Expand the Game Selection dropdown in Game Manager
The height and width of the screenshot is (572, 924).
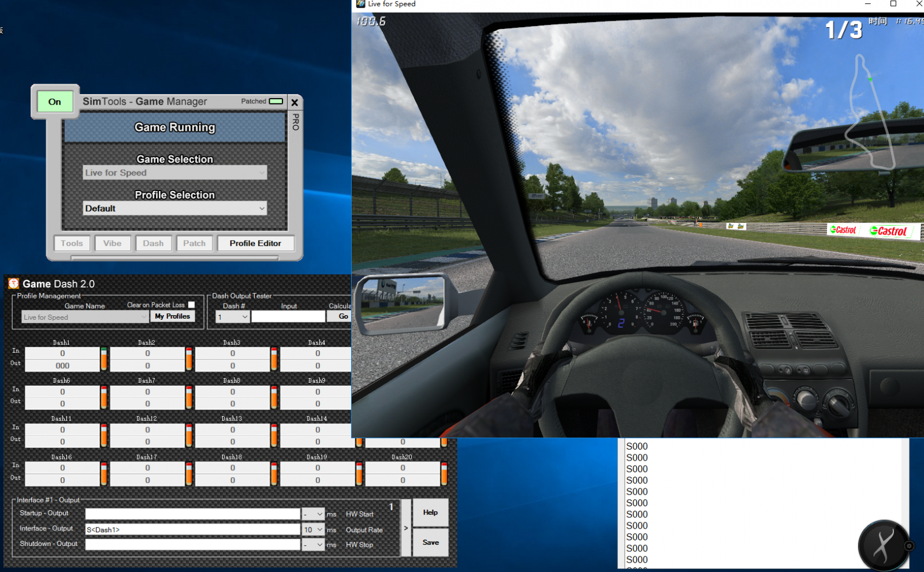tap(175, 173)
